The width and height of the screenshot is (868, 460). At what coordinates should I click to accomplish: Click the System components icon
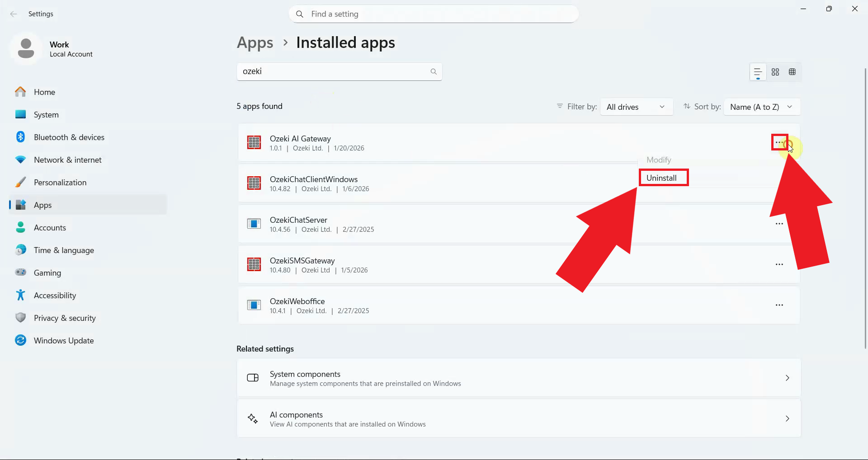(x=253, y=377)
